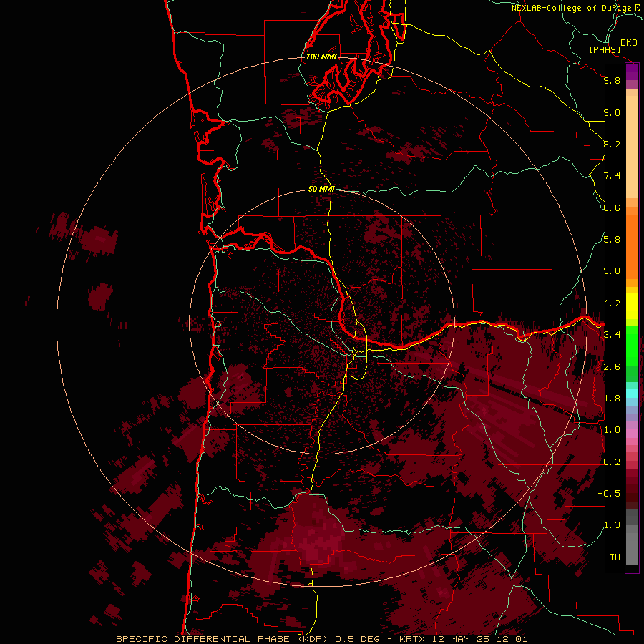Pick the yellow segment of the color bar

click(632, 306)
